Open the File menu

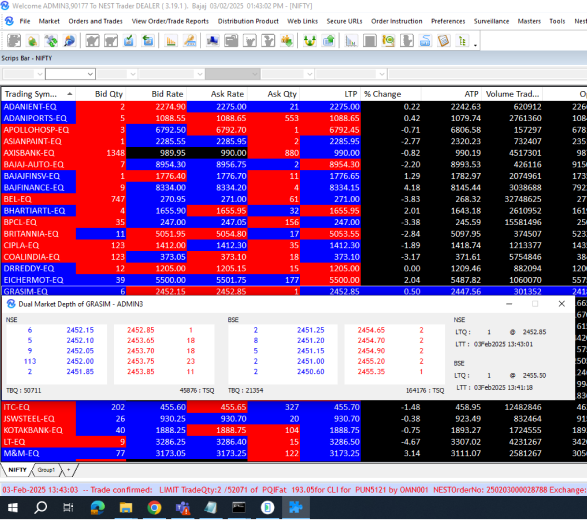click(x=25, y=21)
